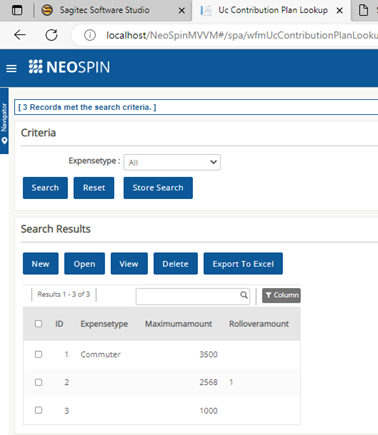The height and width of the screenshot is (435, 378).
Task: Click the Search Results section heading
Action: click(56, 229)
